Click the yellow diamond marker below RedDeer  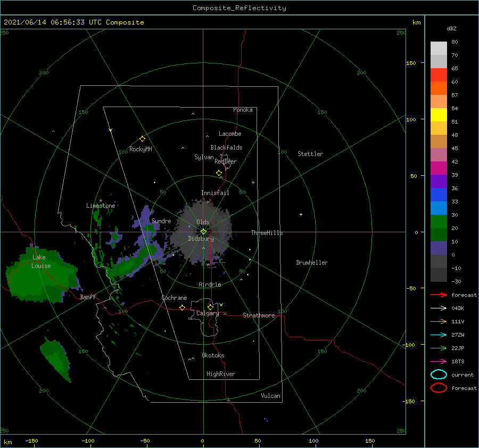click(219, 173)
